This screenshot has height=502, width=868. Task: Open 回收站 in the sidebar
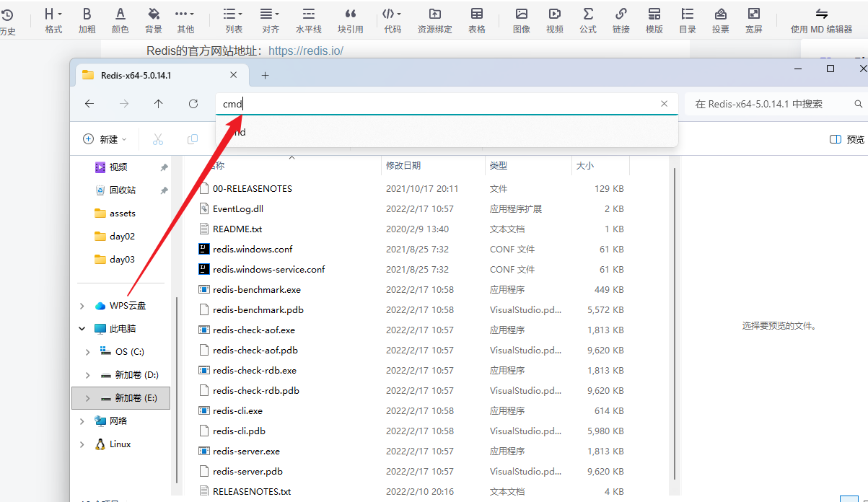[x=123, y=190]
